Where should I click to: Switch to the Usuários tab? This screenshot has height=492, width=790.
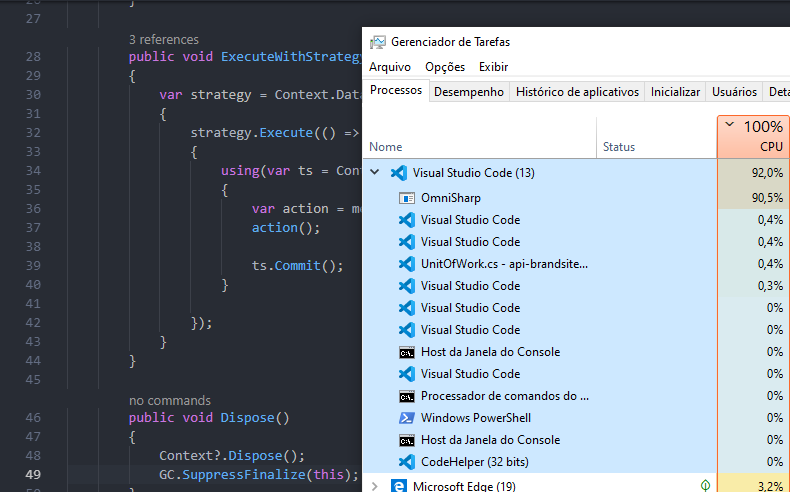click(x=734, y=92)
